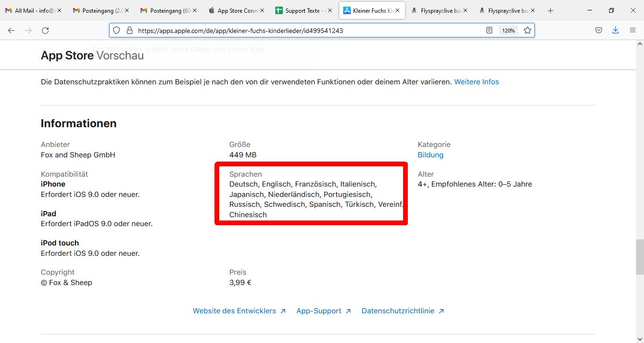Bookmark this page with the star icon
This screenshot has width=644, height=343.
528,30
